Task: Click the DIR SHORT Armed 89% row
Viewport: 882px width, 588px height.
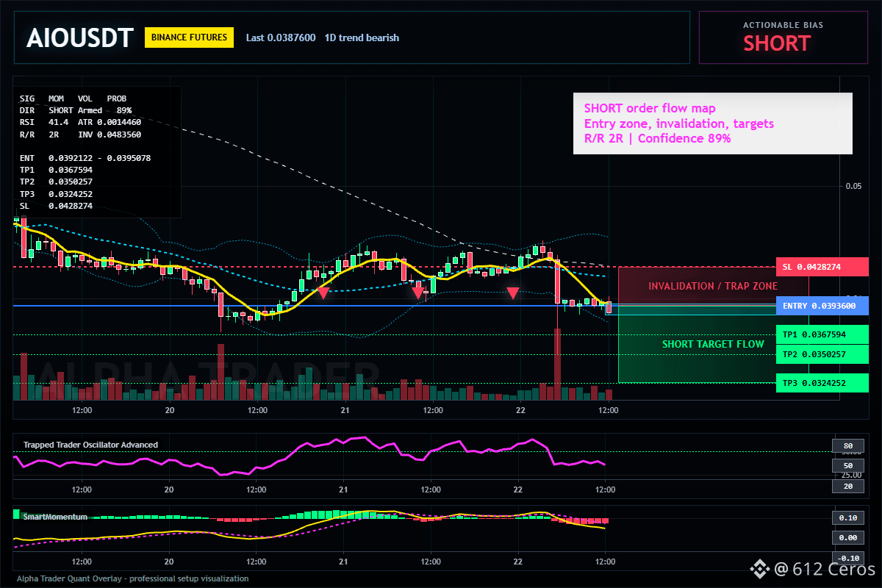Action: click(76, 110)
